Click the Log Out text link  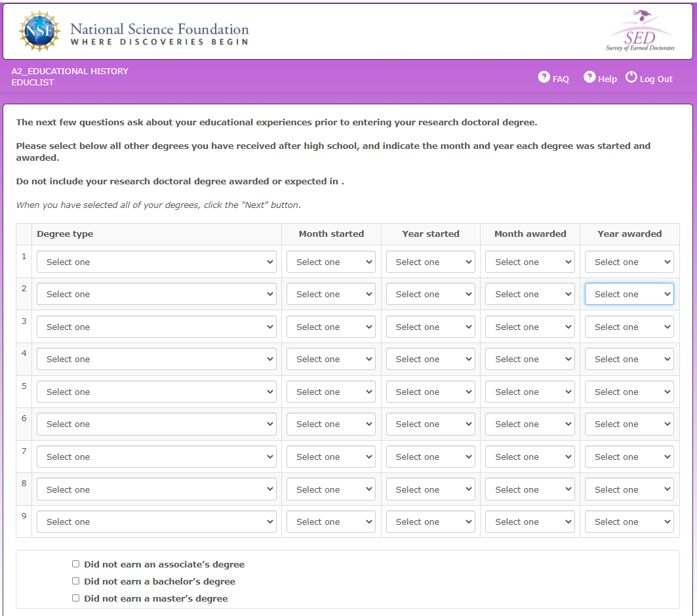click(656, 79)
